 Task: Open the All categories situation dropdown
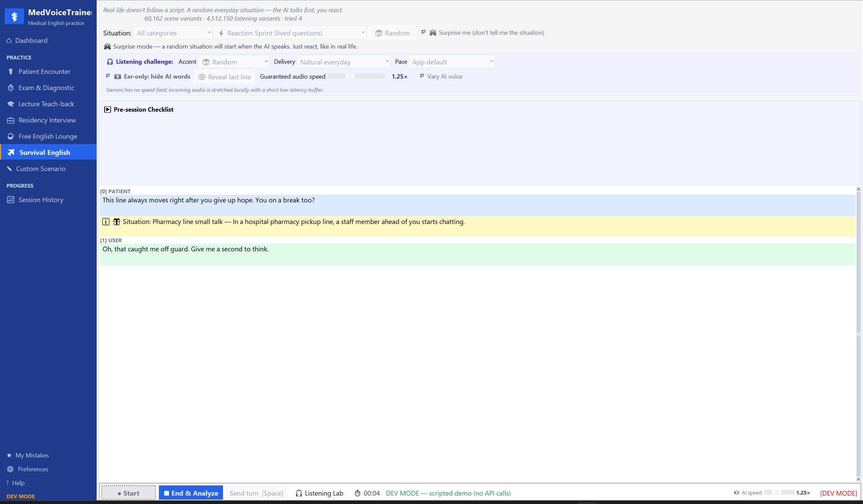pos(173,33)
